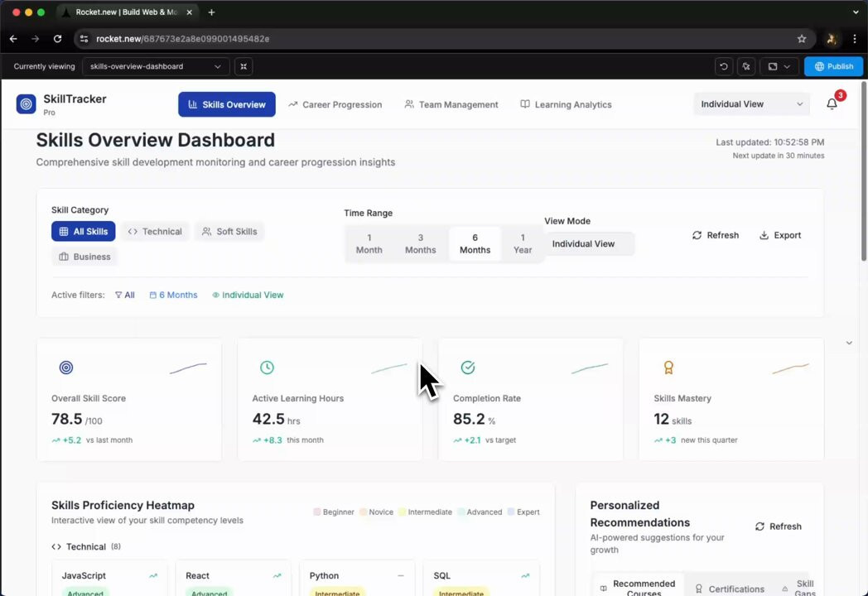Expand the device viewport dropdown arrow
The height and width of the screenshot is (596, 868).
point(787,66)
